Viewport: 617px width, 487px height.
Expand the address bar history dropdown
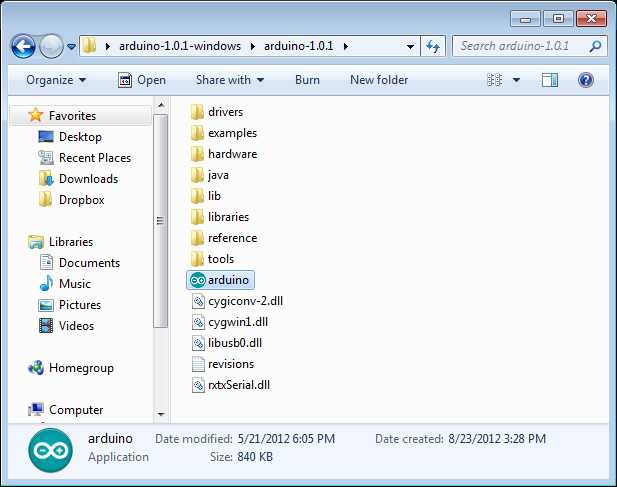tap(411, 46)
